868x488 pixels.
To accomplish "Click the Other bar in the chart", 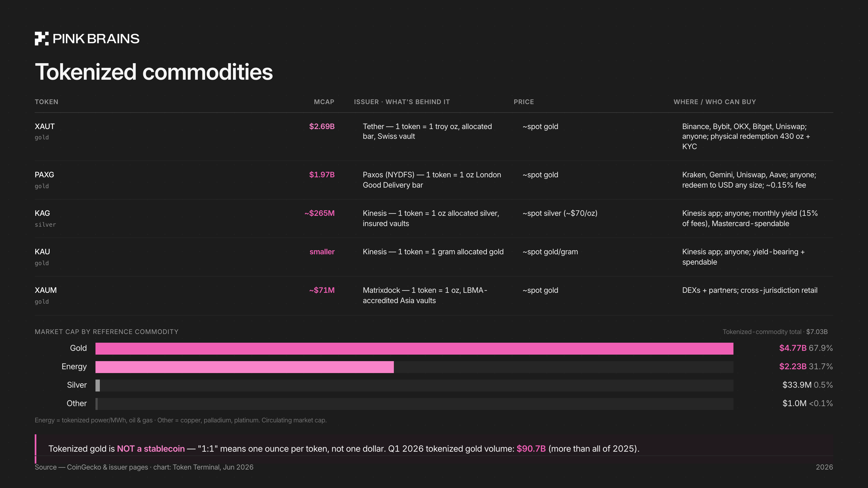I will click(97, 404).
